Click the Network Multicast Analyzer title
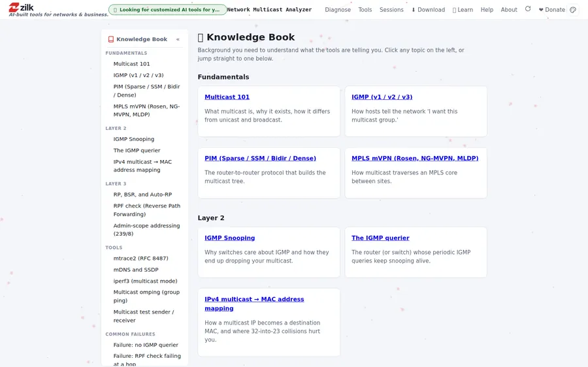 pos(269,10)
